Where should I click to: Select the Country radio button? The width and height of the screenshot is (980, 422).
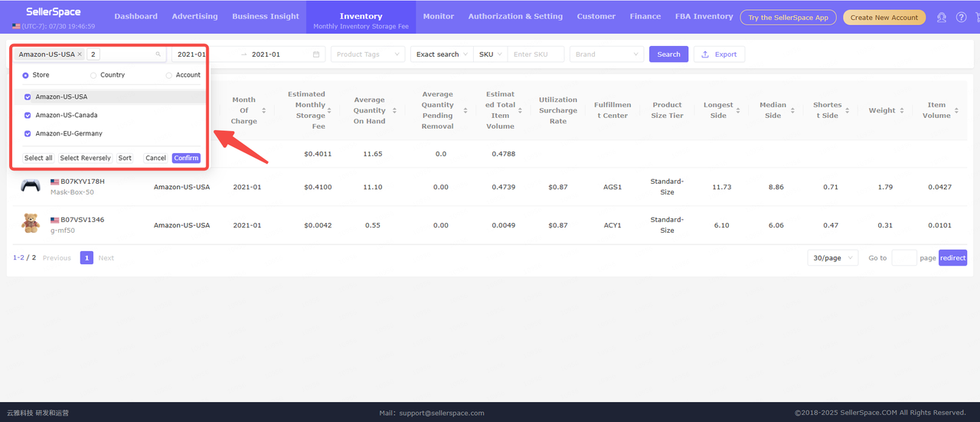(x=93, y=75)
